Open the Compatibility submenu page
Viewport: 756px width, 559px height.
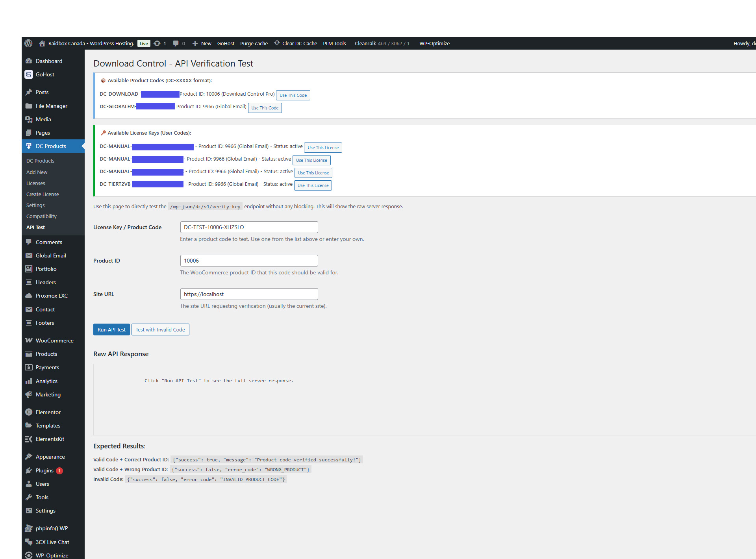41,216
